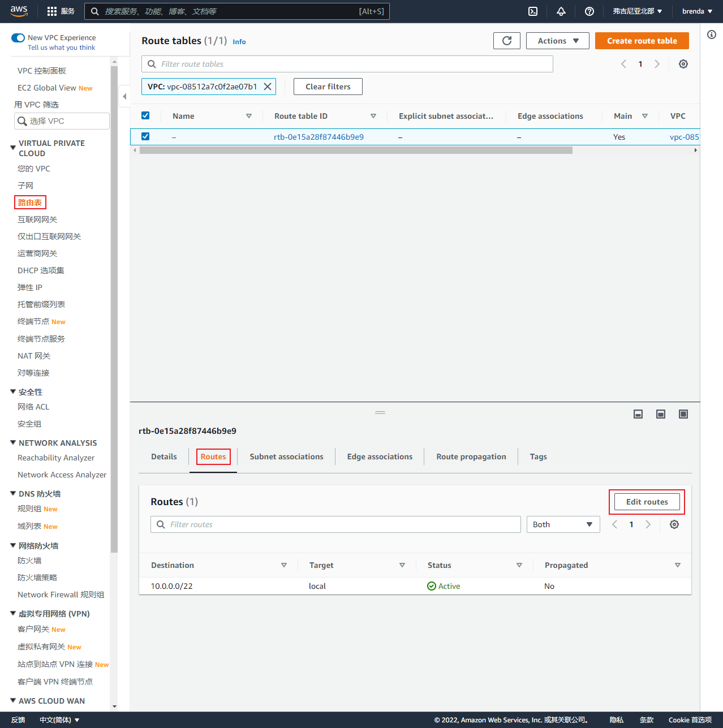This screenshot has height=728, width=723.
Task: Open the Actions dropdown
Action: coord(558,41)
